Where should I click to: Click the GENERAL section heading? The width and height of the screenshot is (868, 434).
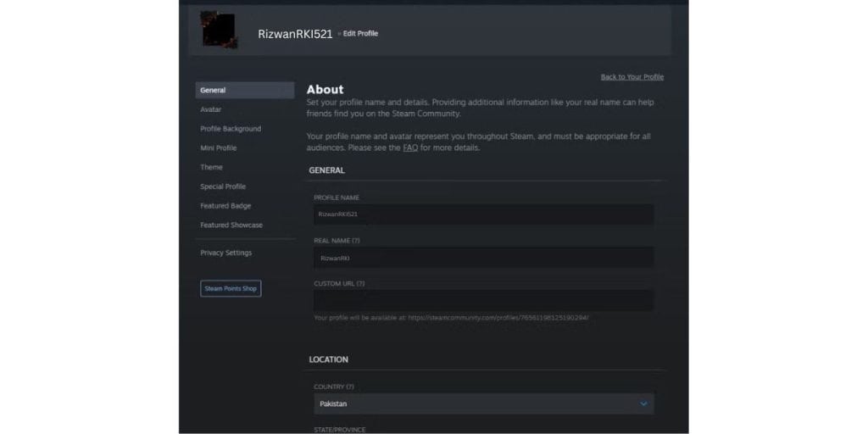[326, 170]
